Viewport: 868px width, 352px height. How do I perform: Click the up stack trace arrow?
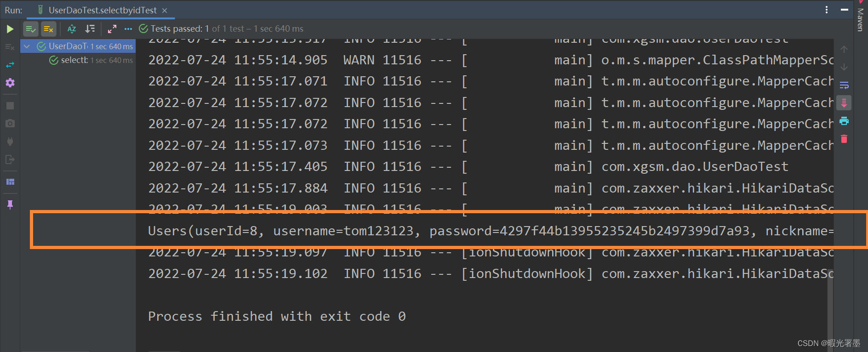click(844, 49)
